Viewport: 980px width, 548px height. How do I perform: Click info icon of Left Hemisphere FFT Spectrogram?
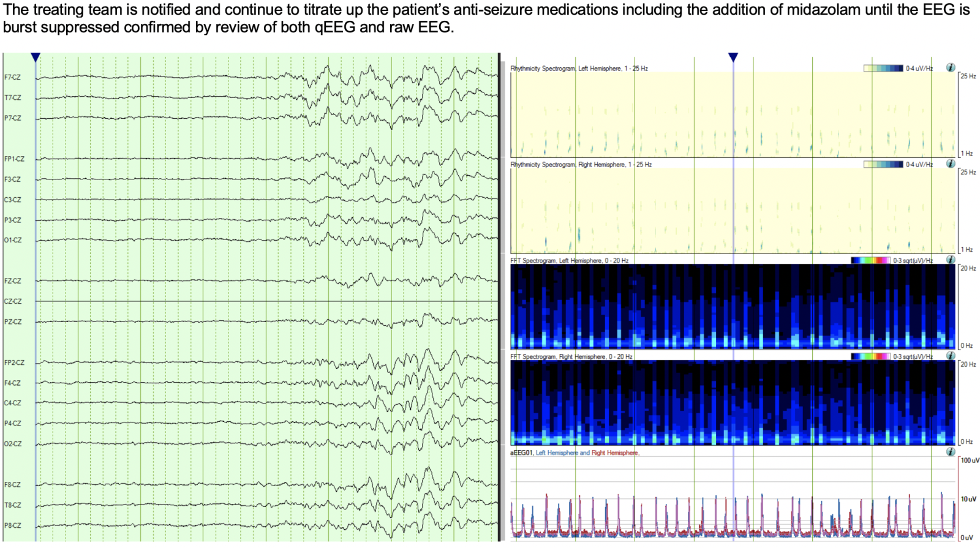pos(950,260)
